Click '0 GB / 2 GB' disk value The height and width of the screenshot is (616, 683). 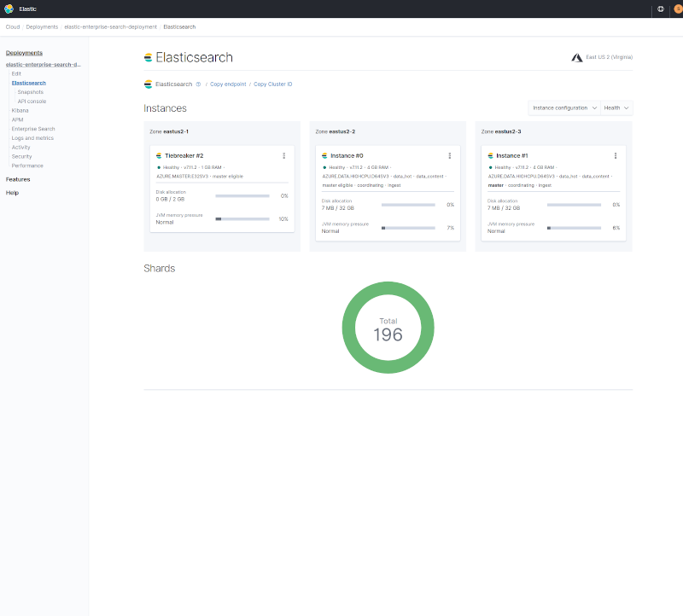pos(170,200)
